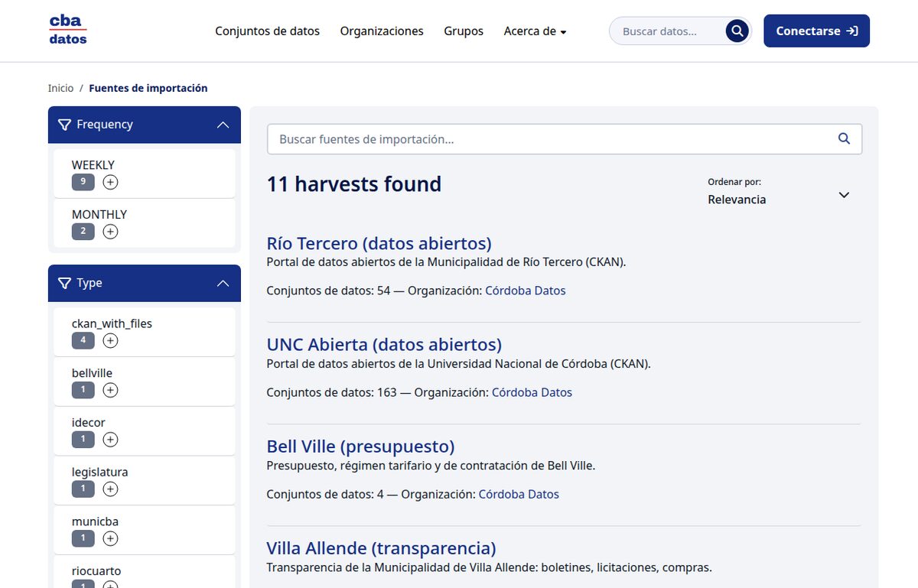Viewport: 918px width, 588px height.
Task: Select the bellville type label
Action: (x=92, y=374)
